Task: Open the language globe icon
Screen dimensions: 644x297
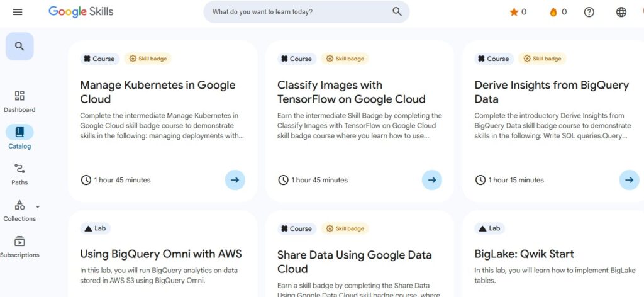Action: (x=621, y=12)
